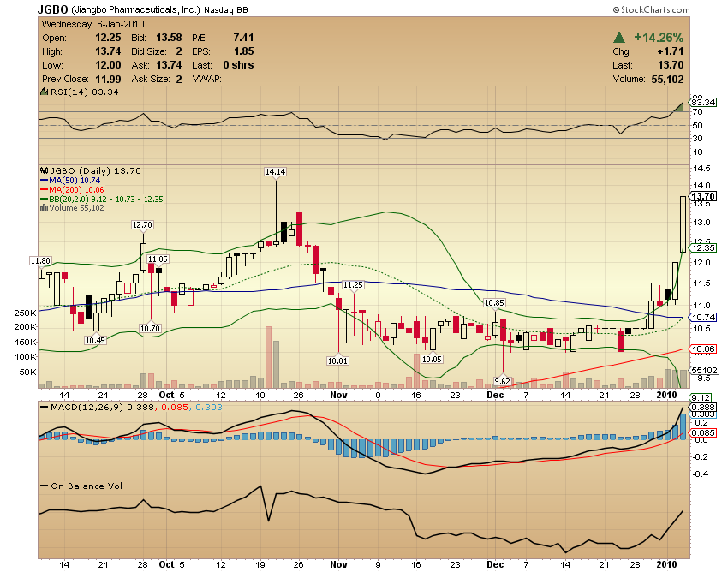Click the On Balance Vol line marker icon
Viewport: 728px width, 572px height.
[x=44, y=486]
